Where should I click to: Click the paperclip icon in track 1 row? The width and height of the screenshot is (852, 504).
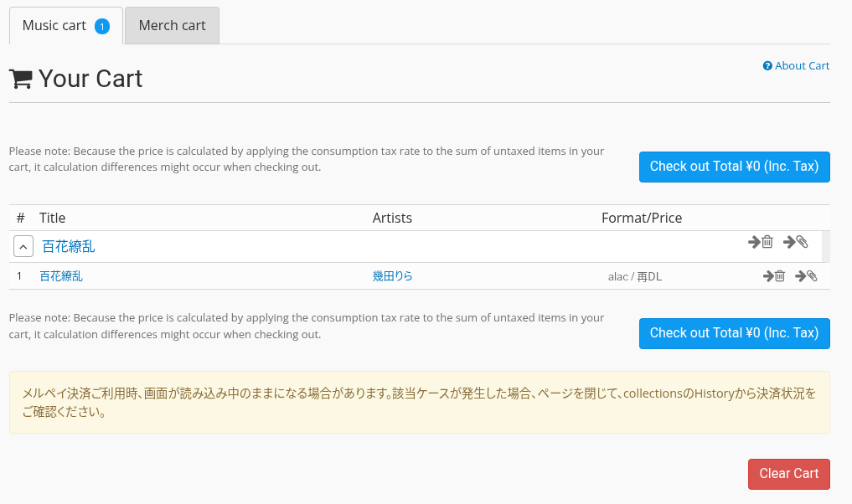point(811,276)
